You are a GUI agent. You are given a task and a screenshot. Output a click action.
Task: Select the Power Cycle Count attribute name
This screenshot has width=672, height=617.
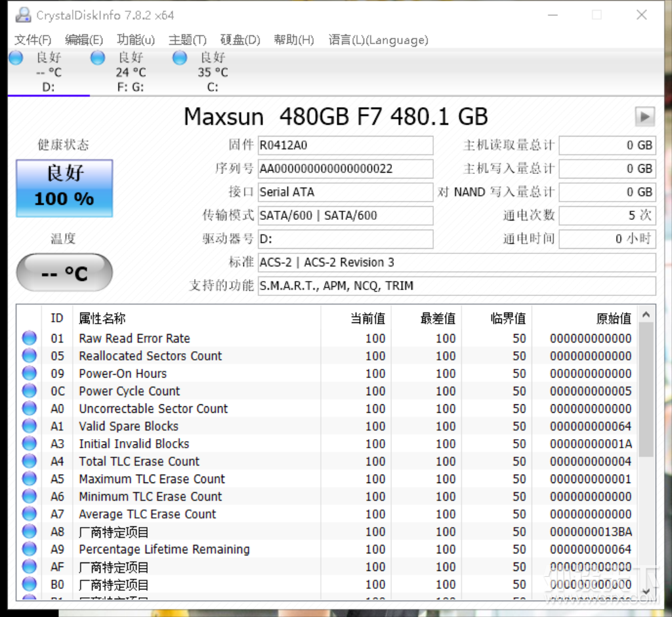(129, 391)
